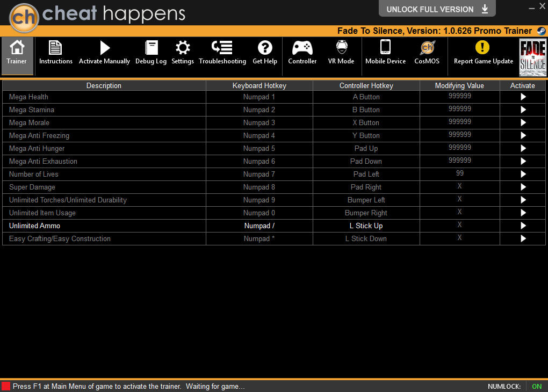Click the Activate Manually play icon
548x392 pixels.
(105, 48)
